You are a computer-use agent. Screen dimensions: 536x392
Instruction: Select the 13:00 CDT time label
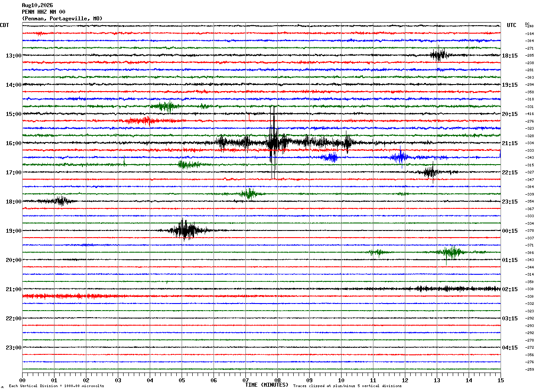pos(13,56)
